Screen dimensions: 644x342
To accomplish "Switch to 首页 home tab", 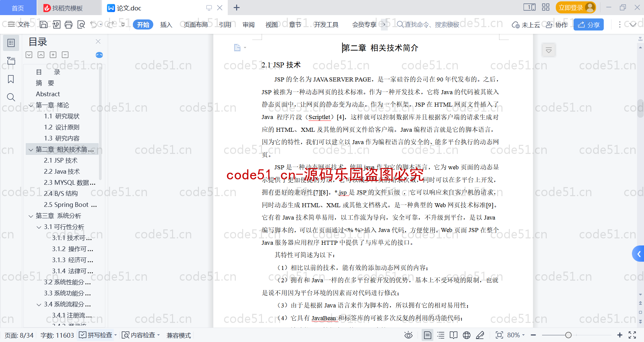I will [18, 8].
